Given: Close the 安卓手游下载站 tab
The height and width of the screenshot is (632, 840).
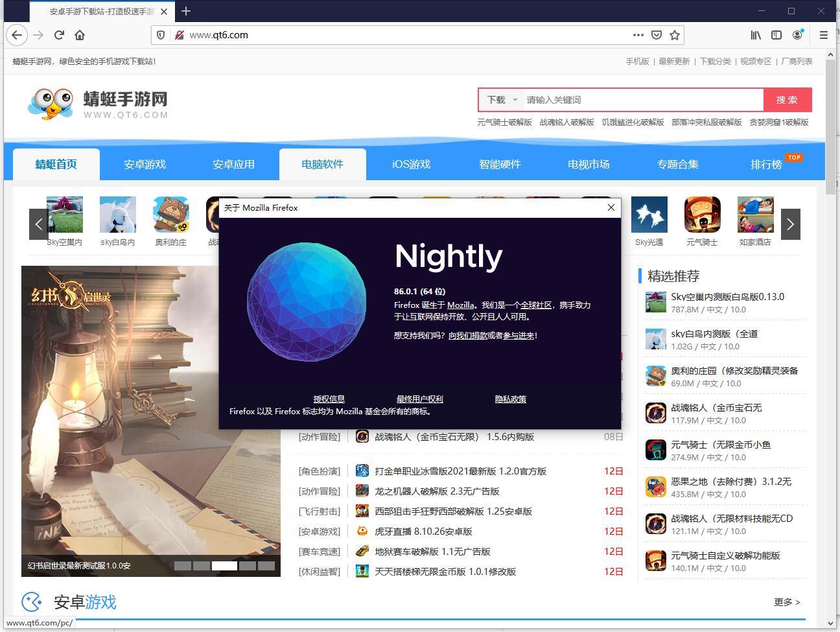Looking at the screenshot, I should (164, 12).
